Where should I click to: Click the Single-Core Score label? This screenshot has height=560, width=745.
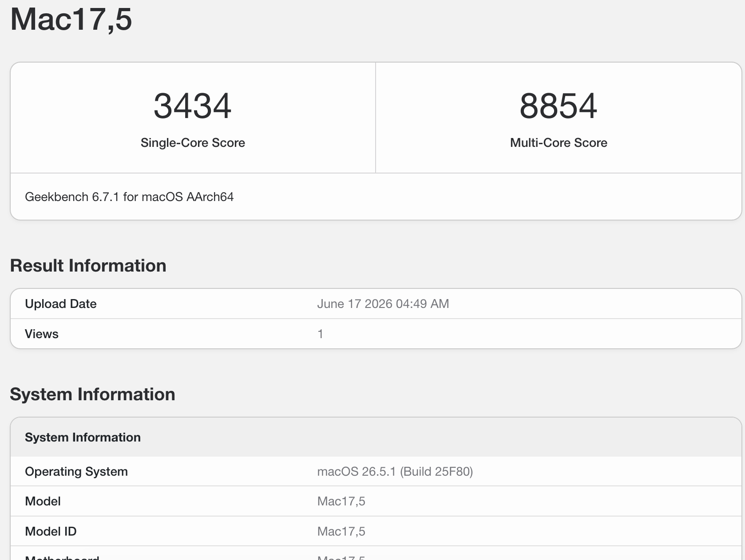point(193,143)
